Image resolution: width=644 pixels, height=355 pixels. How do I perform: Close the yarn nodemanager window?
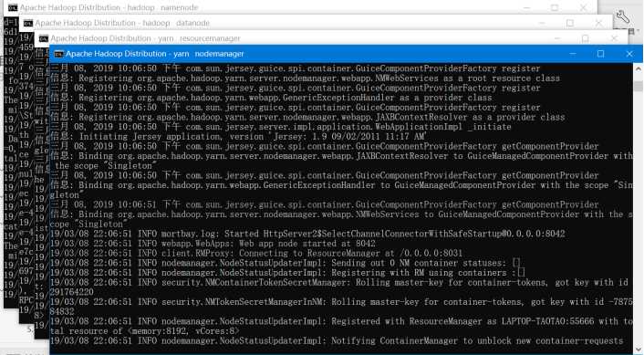629,54
